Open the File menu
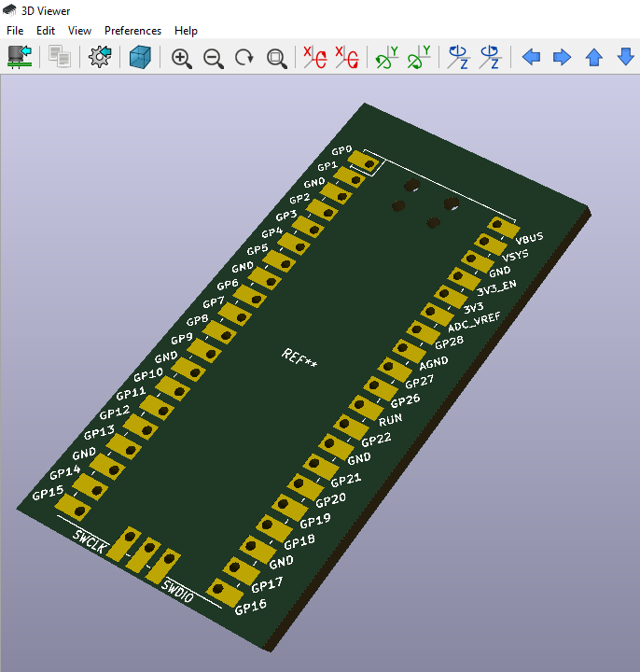The height and width of the screenshot is (672, 640). tap(15, 31)
